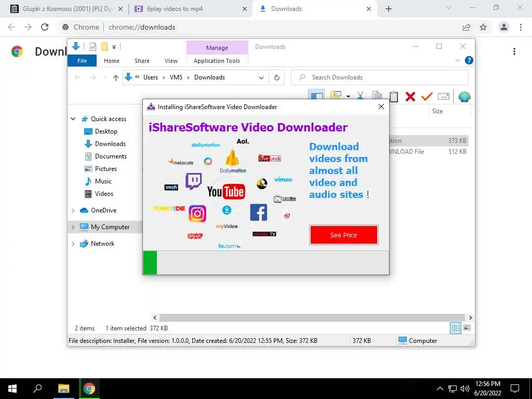Click the preview pane toolbar icon
The height and width of the screenshot is (399, 532).
(x=316, y=96)
